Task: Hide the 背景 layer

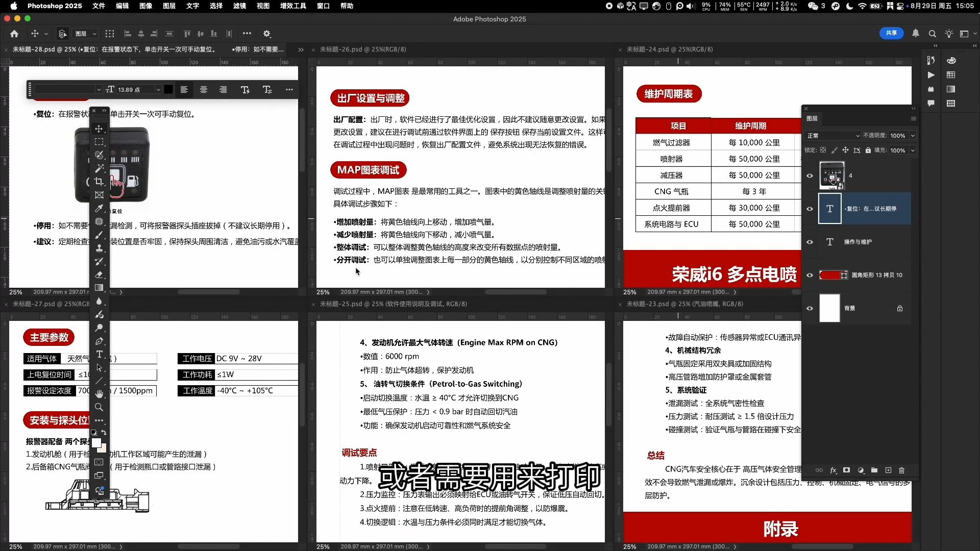Action: click(810, 308)
